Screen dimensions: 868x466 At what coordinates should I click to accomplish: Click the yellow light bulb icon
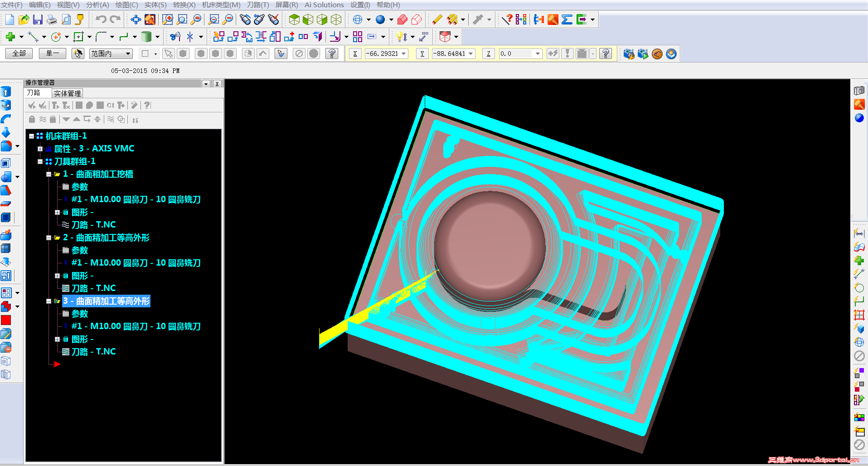[x=402, y=37]
